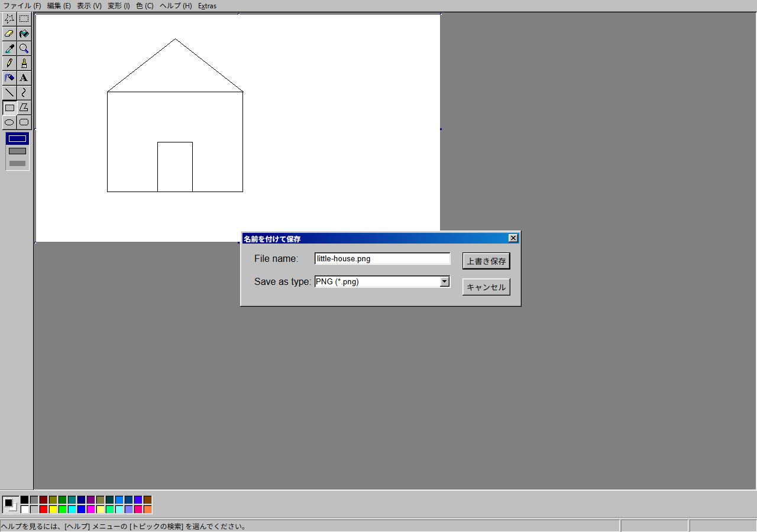Switch to the Airbrush spray tool
The height and width of the screenshot is (532, 757).
tap(9, 78)
